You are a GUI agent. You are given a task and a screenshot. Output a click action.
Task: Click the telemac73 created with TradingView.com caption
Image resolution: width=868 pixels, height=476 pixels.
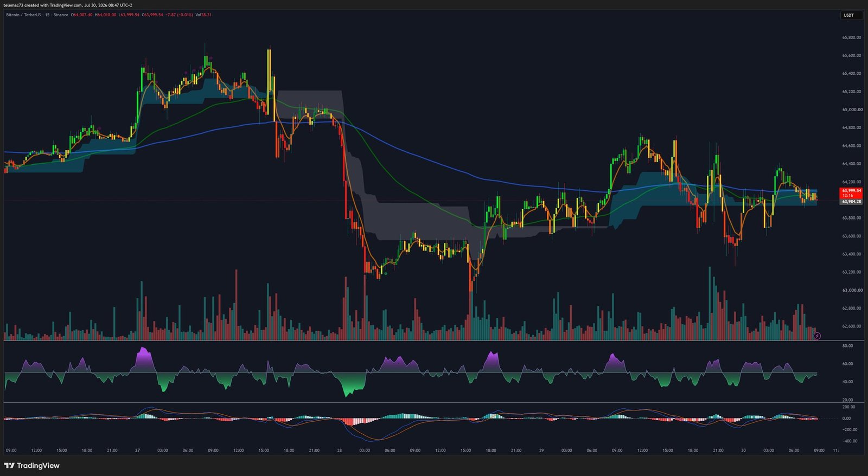68,5
